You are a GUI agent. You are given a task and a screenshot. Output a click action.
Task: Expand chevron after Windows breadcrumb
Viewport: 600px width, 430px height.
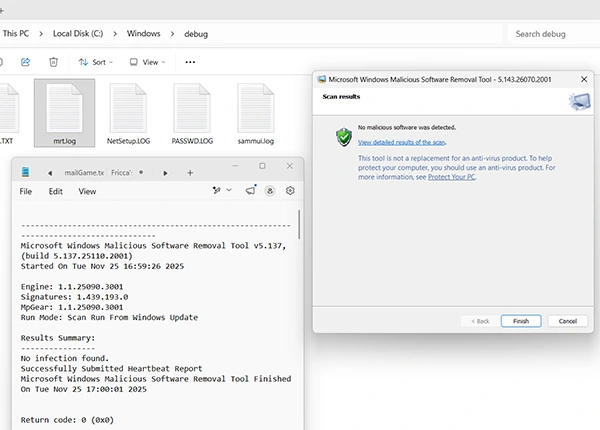(172, 34)
